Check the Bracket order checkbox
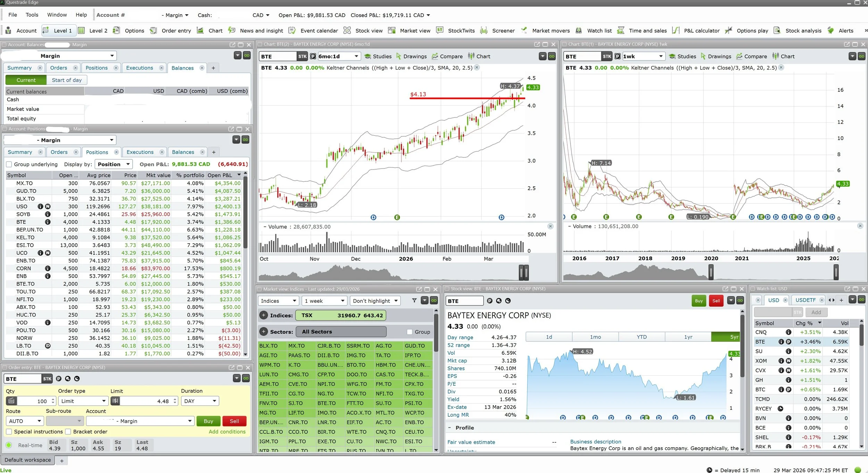868x473 pixels. [x=68, y=432]
